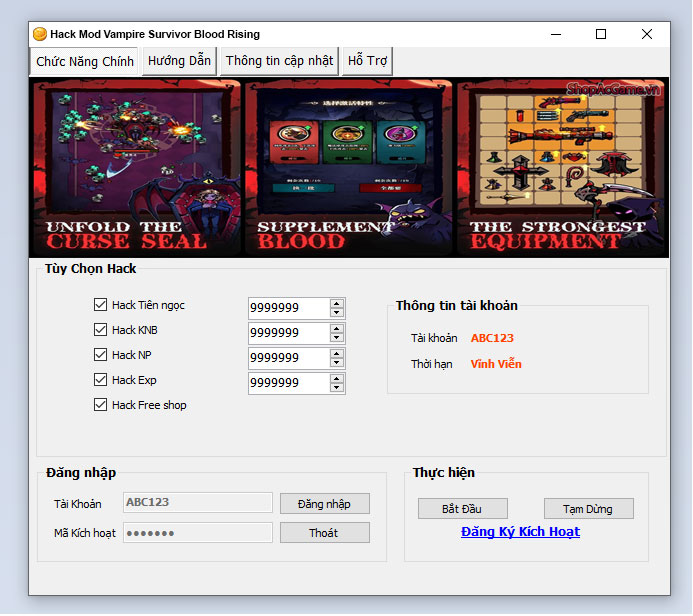Start the hack with Bắt Đầu
This screenshot has height=616, width=693.
tap(462, 509)
